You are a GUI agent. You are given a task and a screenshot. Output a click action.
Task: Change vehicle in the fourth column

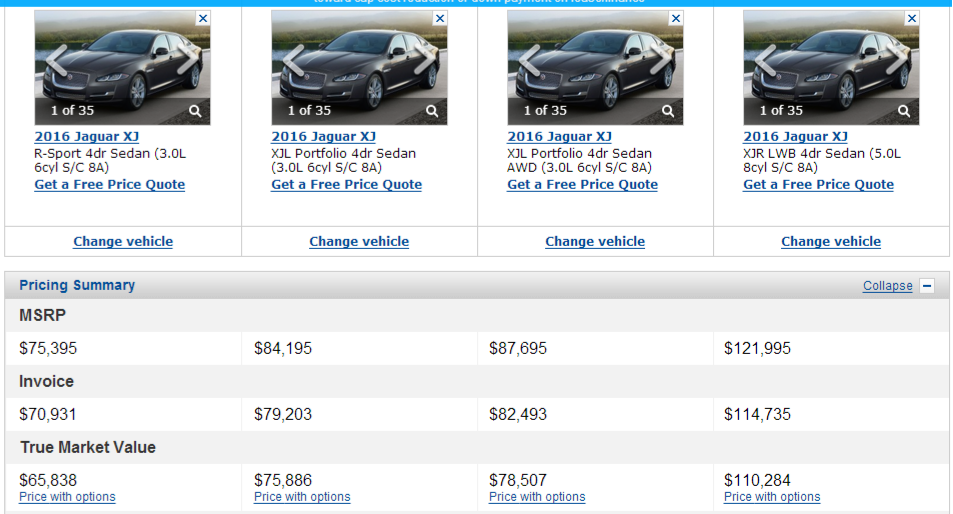[831, 241]
